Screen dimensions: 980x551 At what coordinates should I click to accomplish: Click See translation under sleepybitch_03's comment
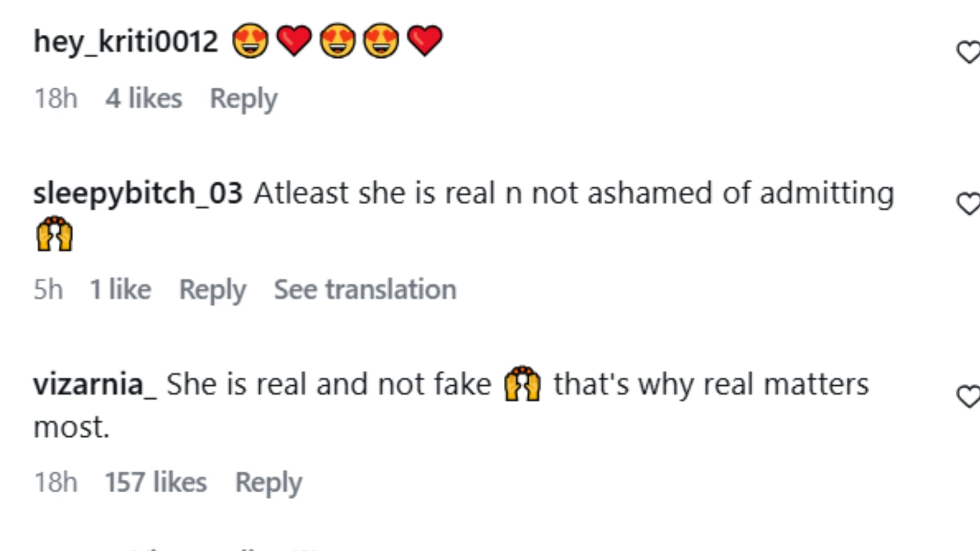pyautogui.click(x=365, y=290)
